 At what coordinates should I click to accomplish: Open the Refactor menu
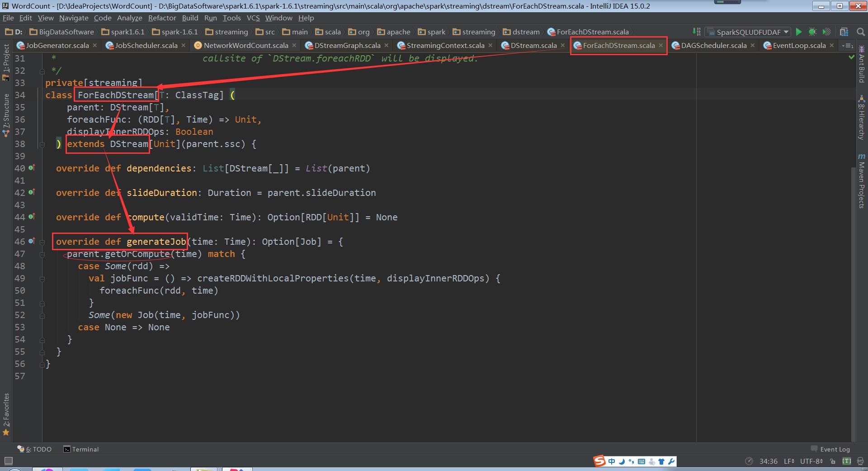162,18
